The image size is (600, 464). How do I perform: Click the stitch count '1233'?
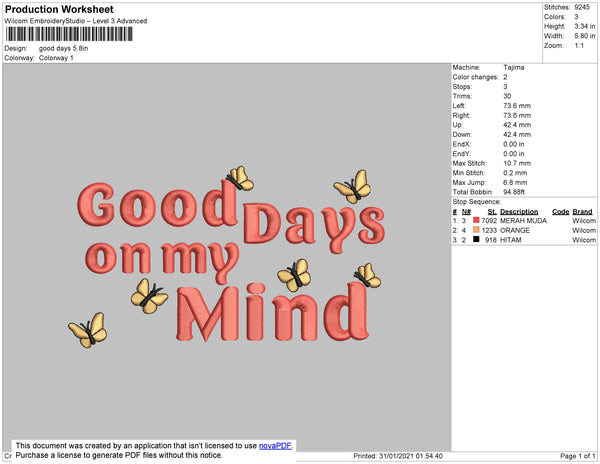coord(489,230)
